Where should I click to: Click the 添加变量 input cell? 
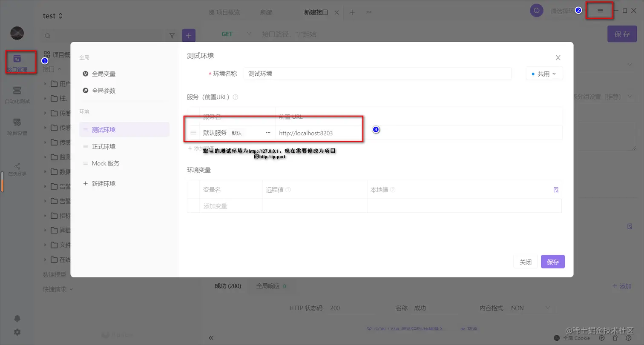point(231,206)
